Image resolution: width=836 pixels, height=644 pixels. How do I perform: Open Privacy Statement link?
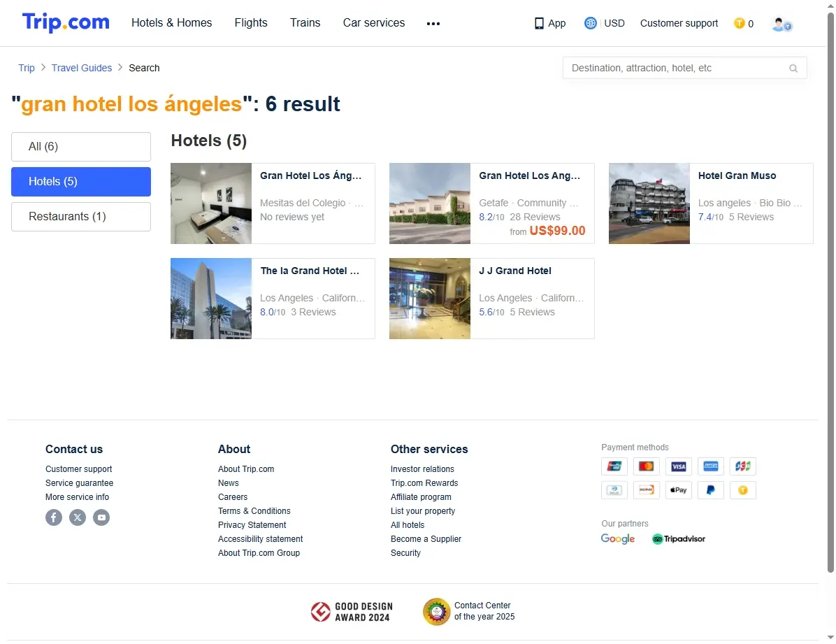[252, 525]
